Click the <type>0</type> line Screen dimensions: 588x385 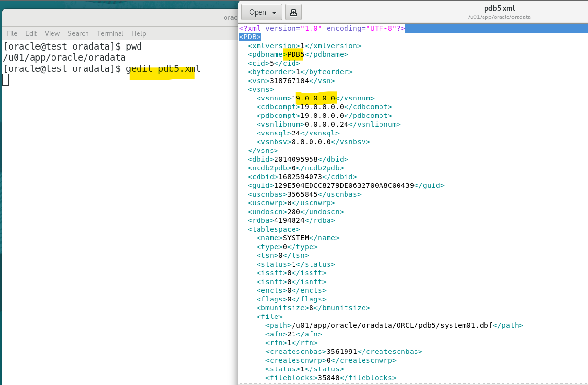click(287, 247)
